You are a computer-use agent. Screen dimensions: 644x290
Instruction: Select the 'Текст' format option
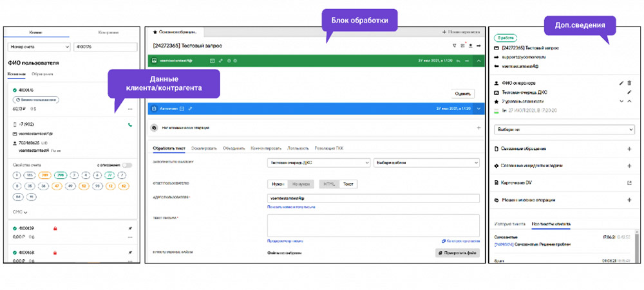(348, 184)
